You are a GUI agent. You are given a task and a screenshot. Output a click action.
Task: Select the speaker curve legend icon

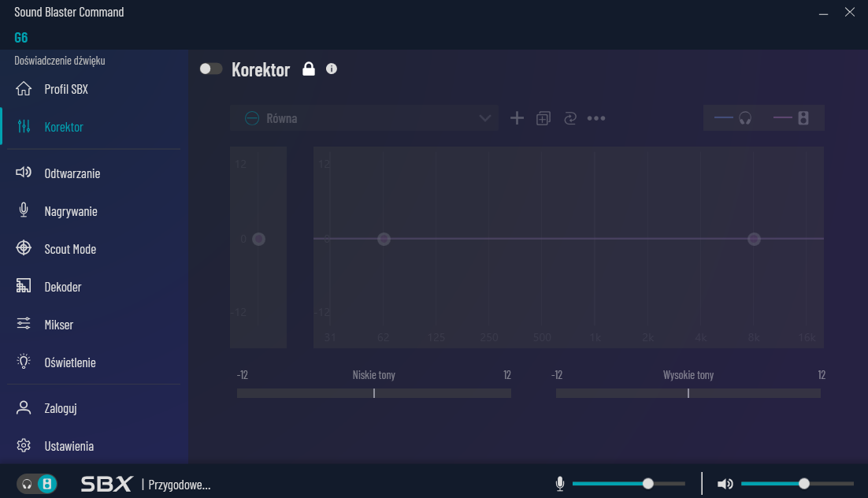point(803,118)
